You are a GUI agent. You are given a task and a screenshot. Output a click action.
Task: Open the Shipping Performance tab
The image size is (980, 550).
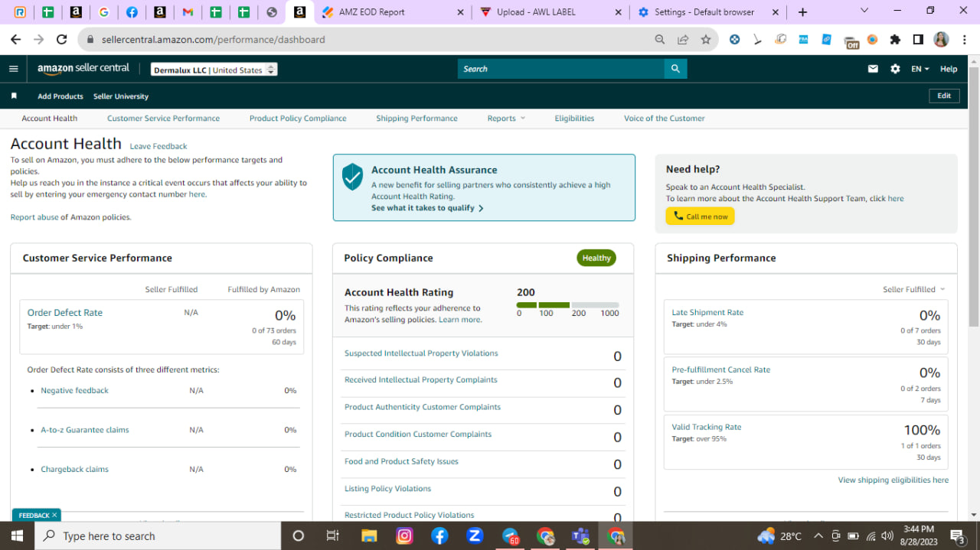point(416,119)
